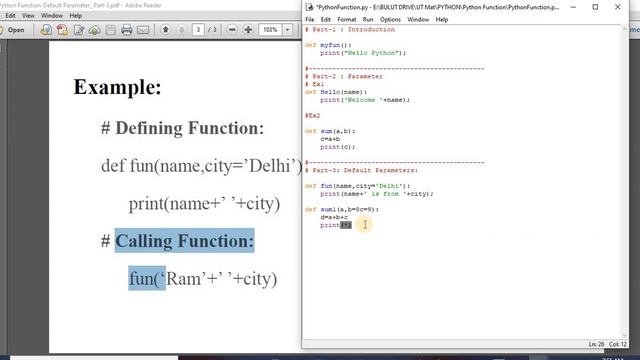Open the File menu in IDLE editor

coord(310,20)
